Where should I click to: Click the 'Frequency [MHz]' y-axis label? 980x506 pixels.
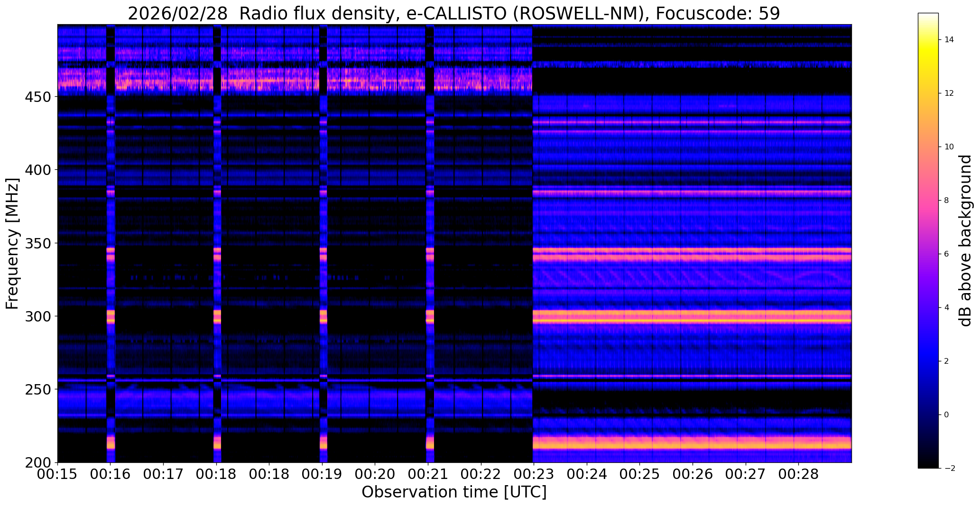click(x=12, y=244)
